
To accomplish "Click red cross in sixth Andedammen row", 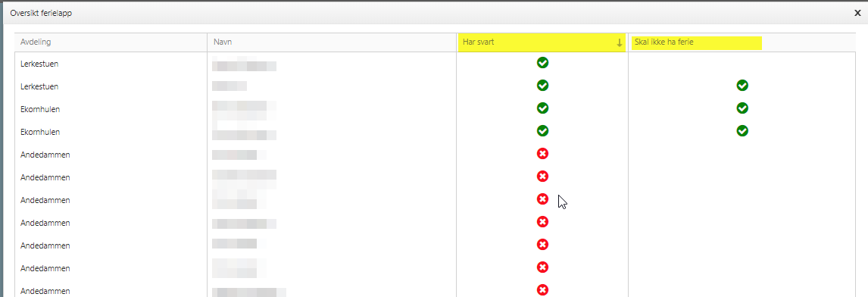I will tap(542, 267).
